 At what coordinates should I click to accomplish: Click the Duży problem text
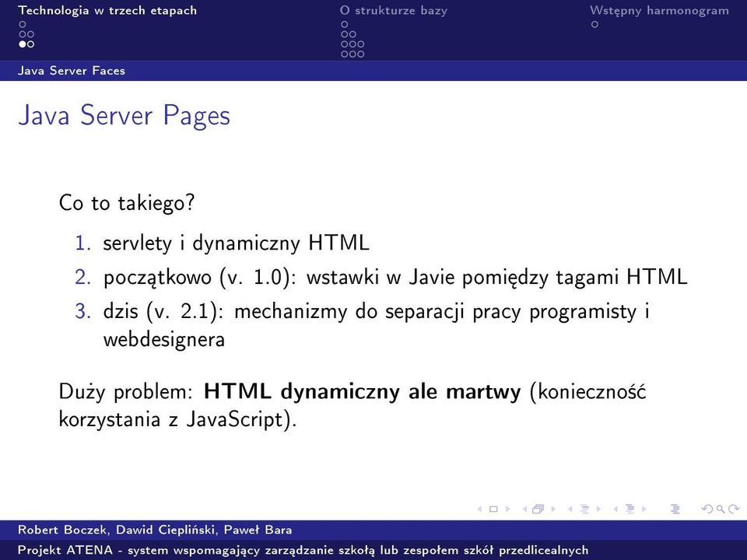point(124,392)
